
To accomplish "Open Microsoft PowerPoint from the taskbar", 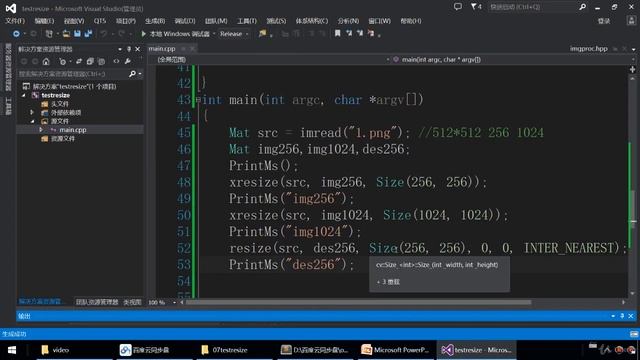I will coord(395,350).
